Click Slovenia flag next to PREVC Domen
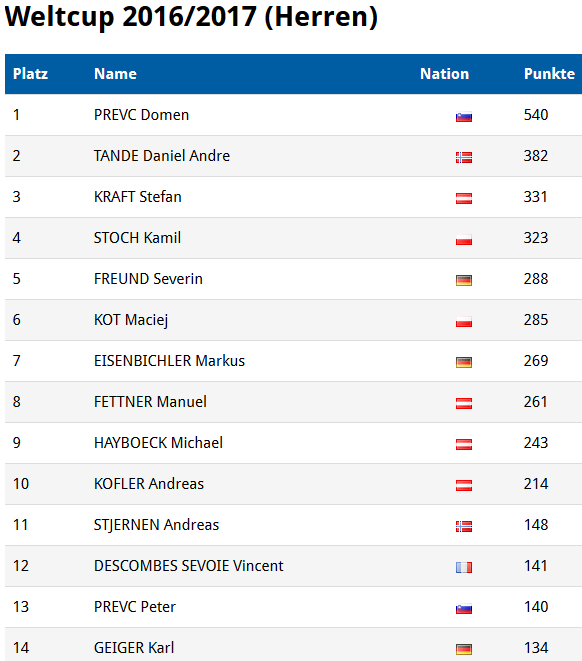Image resolution: width=582 pixels, height=661 pixels. point(464,116)
